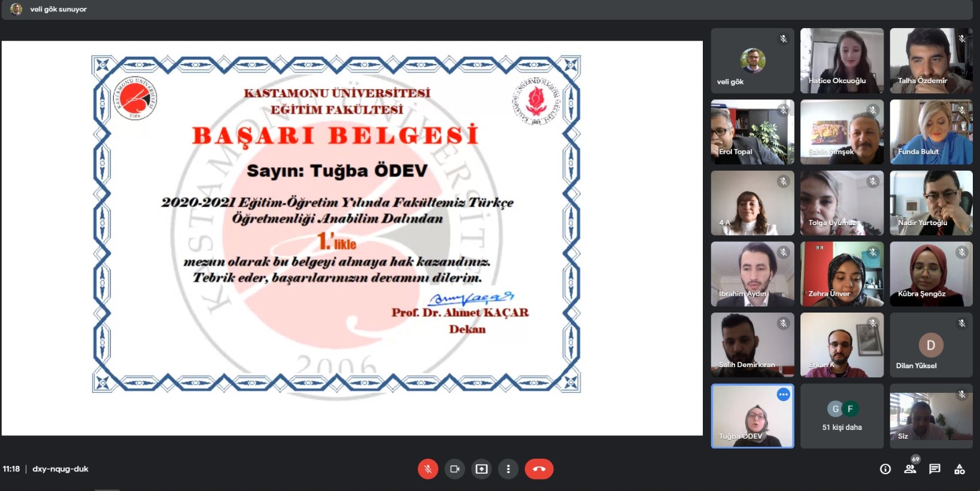Select Dilan Yüksel's avatar tile
Viewport: 980px width, 491px height.
[931, 345]
